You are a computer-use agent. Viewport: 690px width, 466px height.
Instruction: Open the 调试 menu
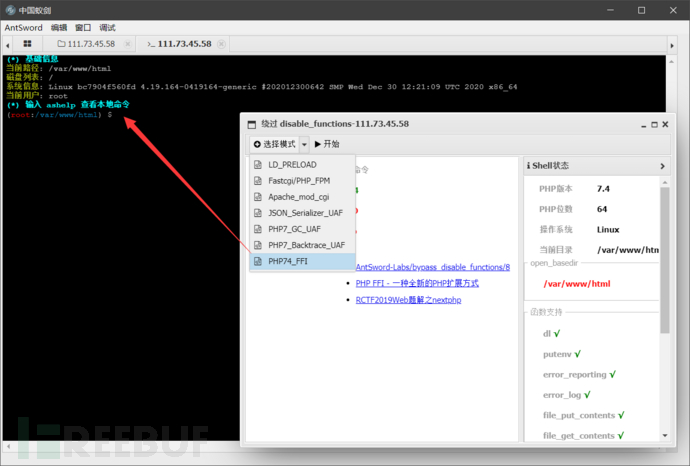[107, 28]
